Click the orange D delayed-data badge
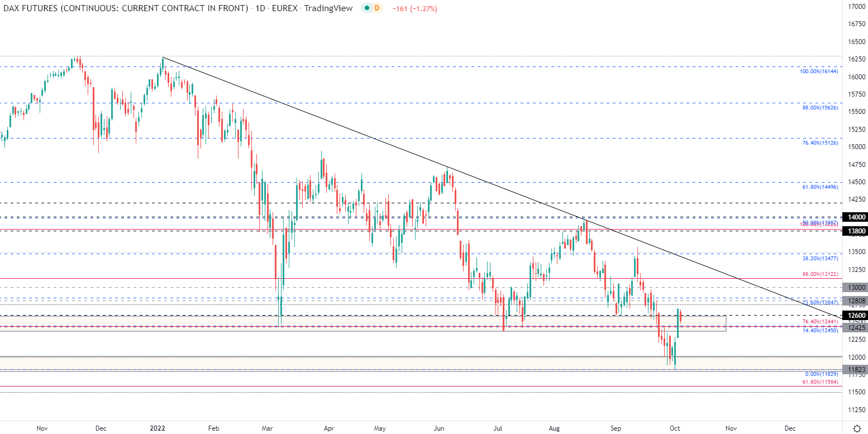Screen dimensions: 868x434 [376, 8]
